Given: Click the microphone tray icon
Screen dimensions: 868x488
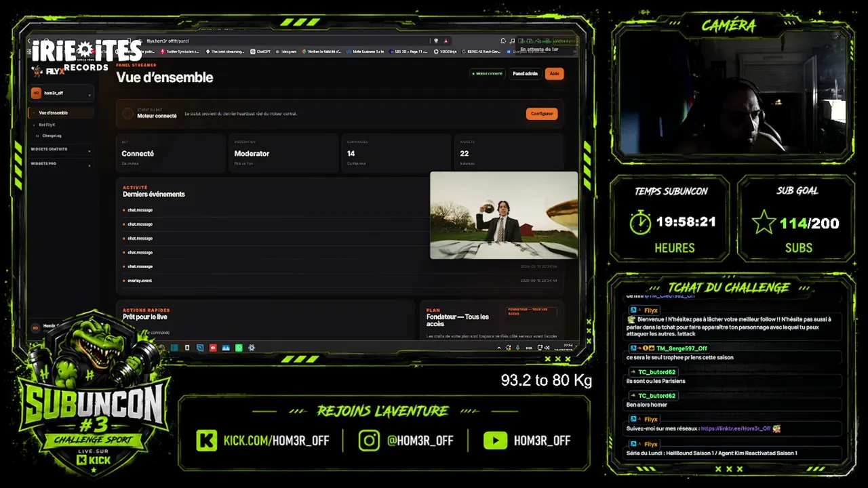Looking at the screenshot, I should tap(517, 348).
